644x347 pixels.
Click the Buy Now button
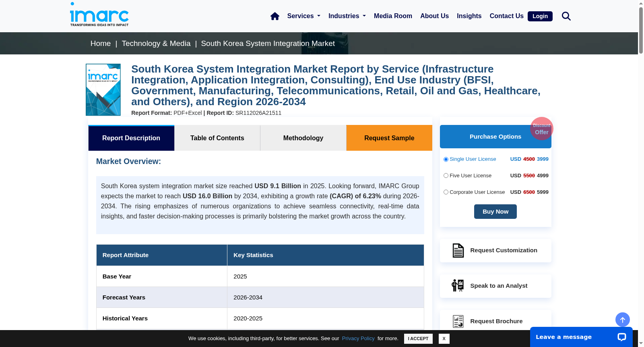[x=495, y=212]
